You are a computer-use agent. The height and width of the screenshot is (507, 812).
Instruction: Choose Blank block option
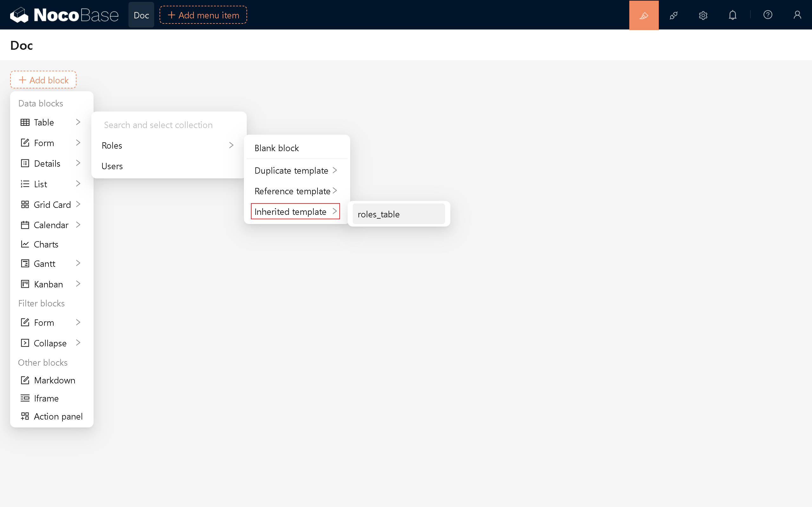pos(277,148)
